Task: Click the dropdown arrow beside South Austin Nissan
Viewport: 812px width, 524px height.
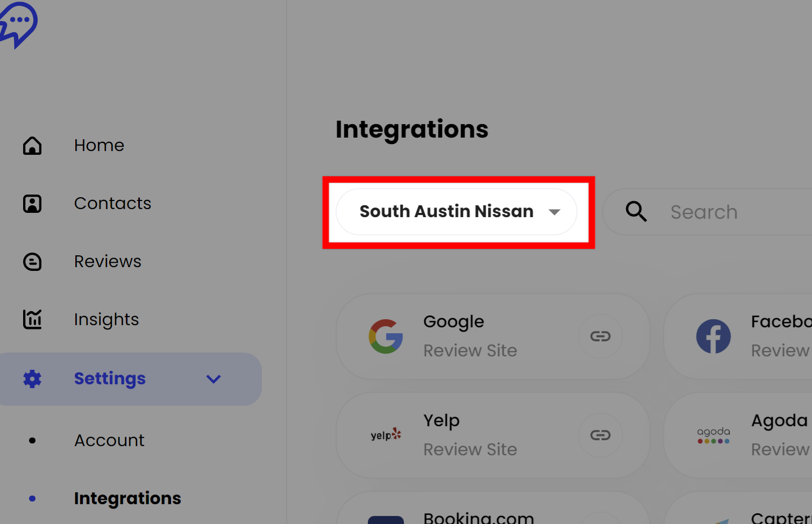Action: 554,212
